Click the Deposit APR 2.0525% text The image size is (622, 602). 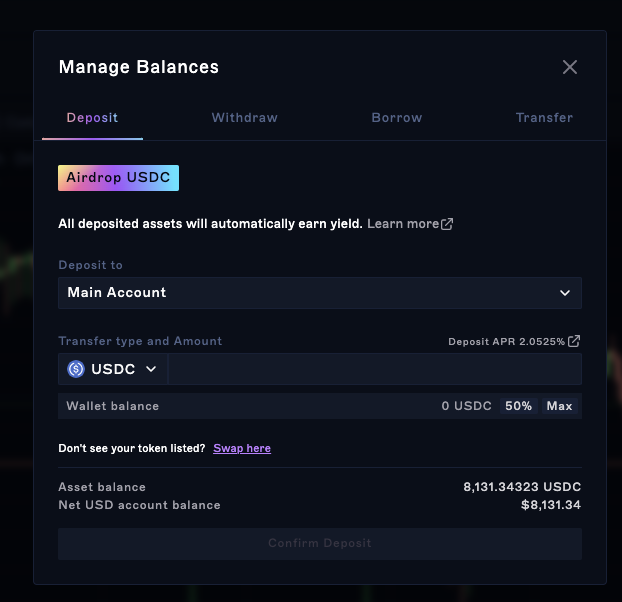(x=506, y=341)
